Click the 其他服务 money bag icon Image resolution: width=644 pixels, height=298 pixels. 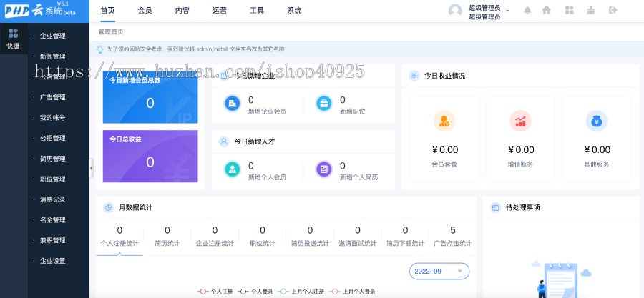point(596,121)
